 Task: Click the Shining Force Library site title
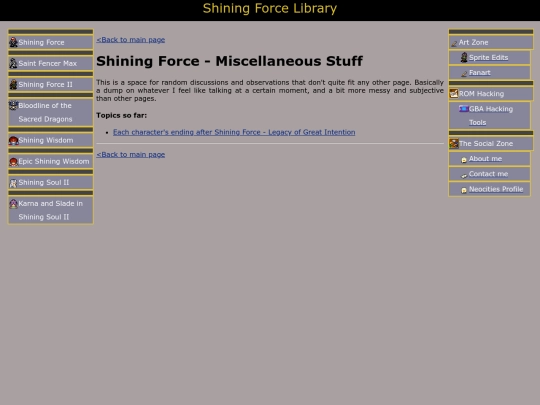[270, 8]
